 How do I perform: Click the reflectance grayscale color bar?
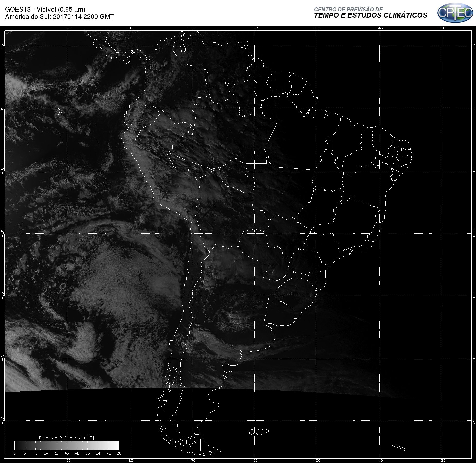coord(67,445)
